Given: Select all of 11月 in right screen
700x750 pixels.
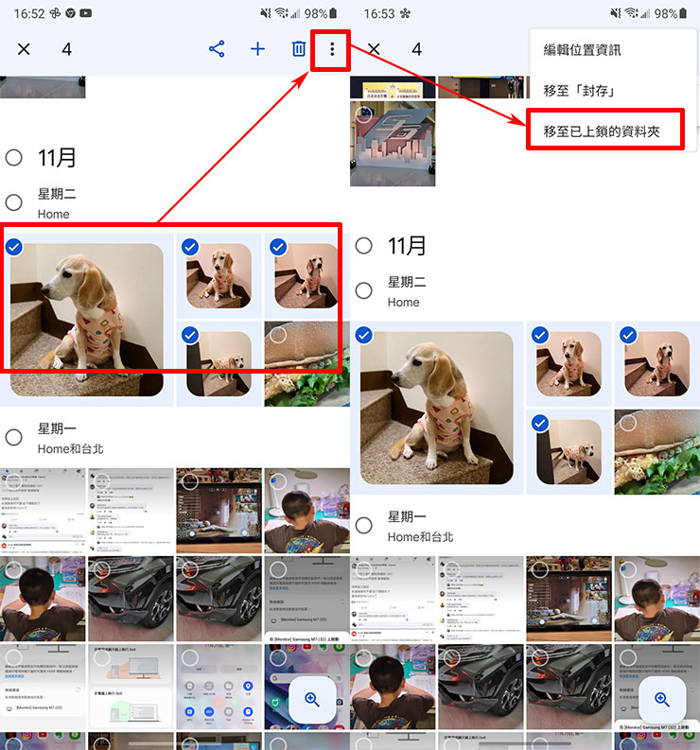Looking at the screenshot, I should (x=364, y=245).
